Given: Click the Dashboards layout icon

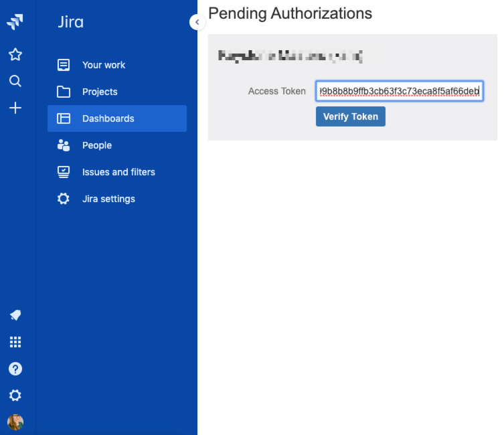Looking at the screenshot, I should click(x=64, y=118).
